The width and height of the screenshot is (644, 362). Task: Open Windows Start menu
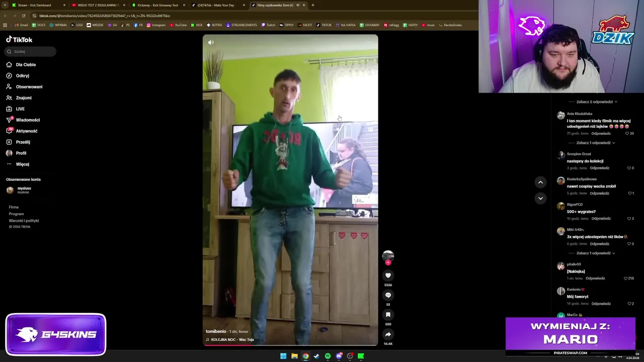tap(283, 356)
